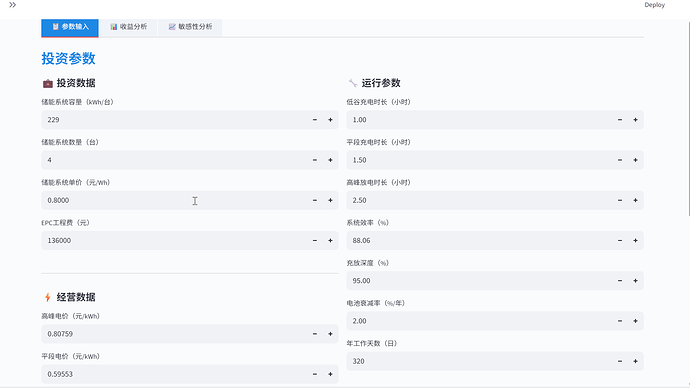The width and height of the screenshot is (690, 388).
Task: Decrease 储能系统数量 using the minus icon
Action: tap(315, 160)
